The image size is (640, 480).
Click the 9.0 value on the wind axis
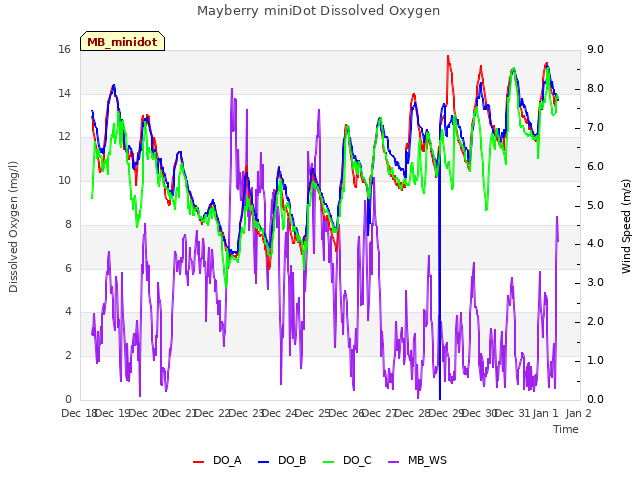tap(595, 50)
